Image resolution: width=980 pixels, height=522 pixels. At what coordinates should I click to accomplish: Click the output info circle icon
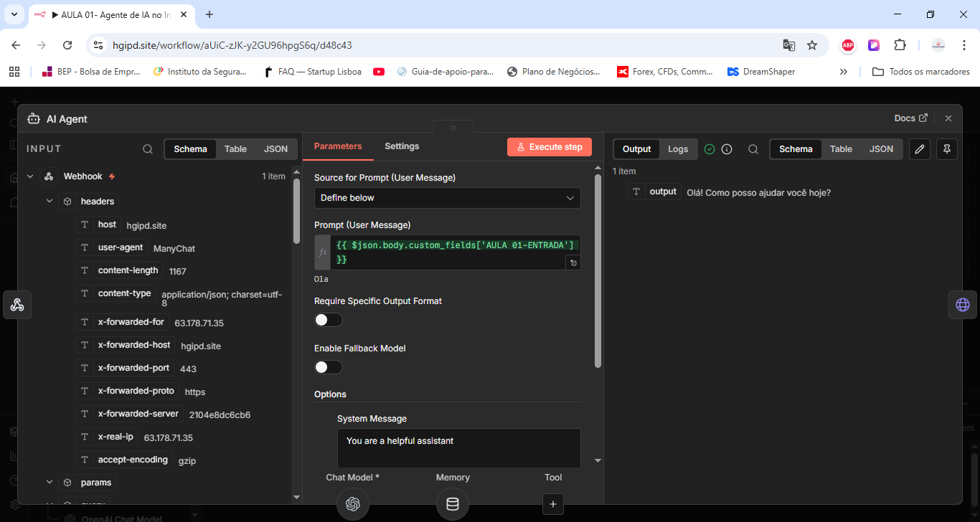pyautogui.click(x=727, y=149)
